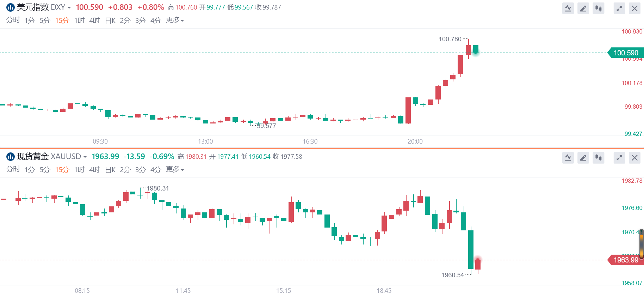Click the blue logo icon beside 美元指数
The width and height of the screenshot is (644, 296).
[11, 7]
